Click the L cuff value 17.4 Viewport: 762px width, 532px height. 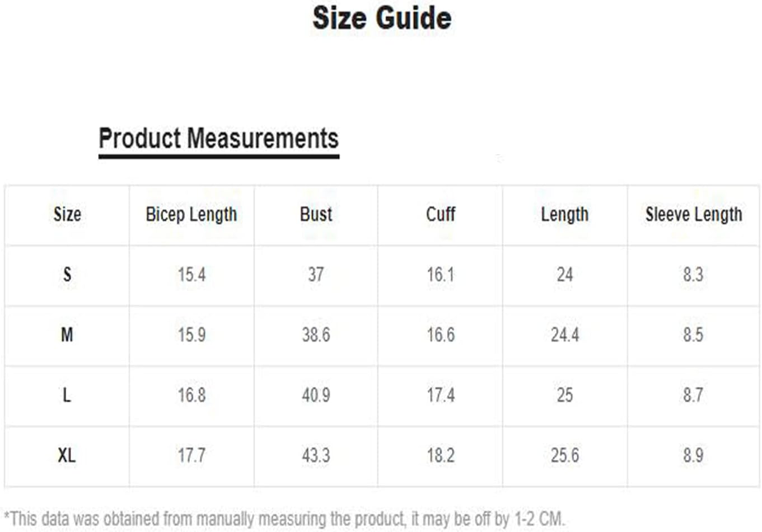click(x=441, y=396)
